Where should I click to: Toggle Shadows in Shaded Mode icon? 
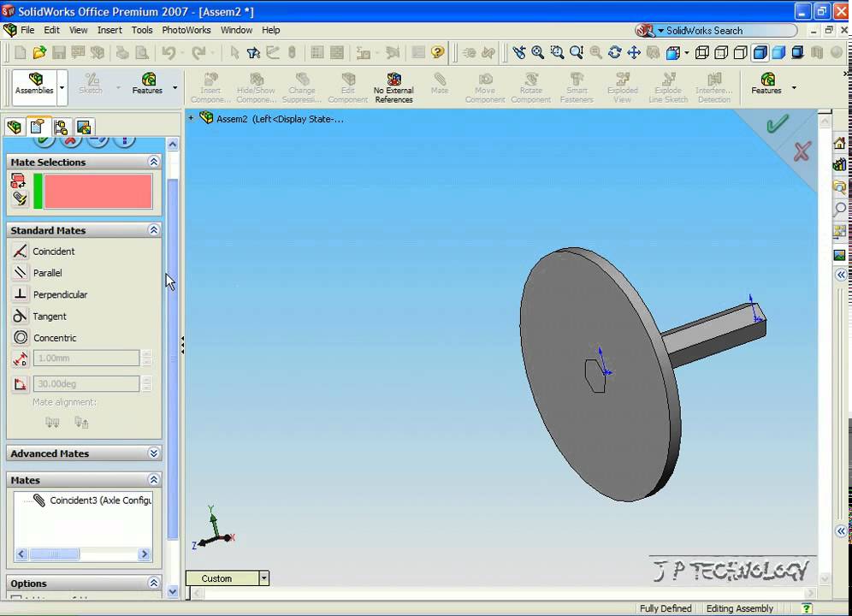click(797, 53)
